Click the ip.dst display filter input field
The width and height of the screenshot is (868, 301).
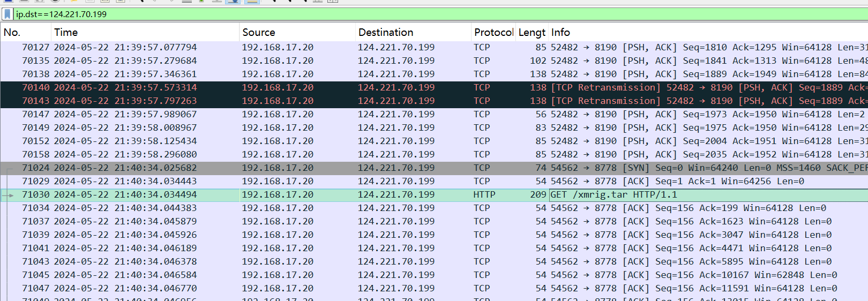pyautogui.click(x=429, y=14)
